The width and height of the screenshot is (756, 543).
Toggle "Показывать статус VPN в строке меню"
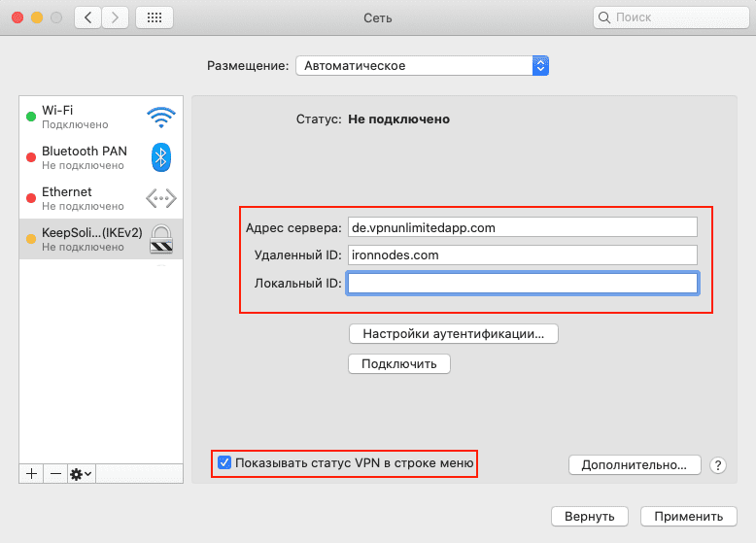[x=225, y=463]
